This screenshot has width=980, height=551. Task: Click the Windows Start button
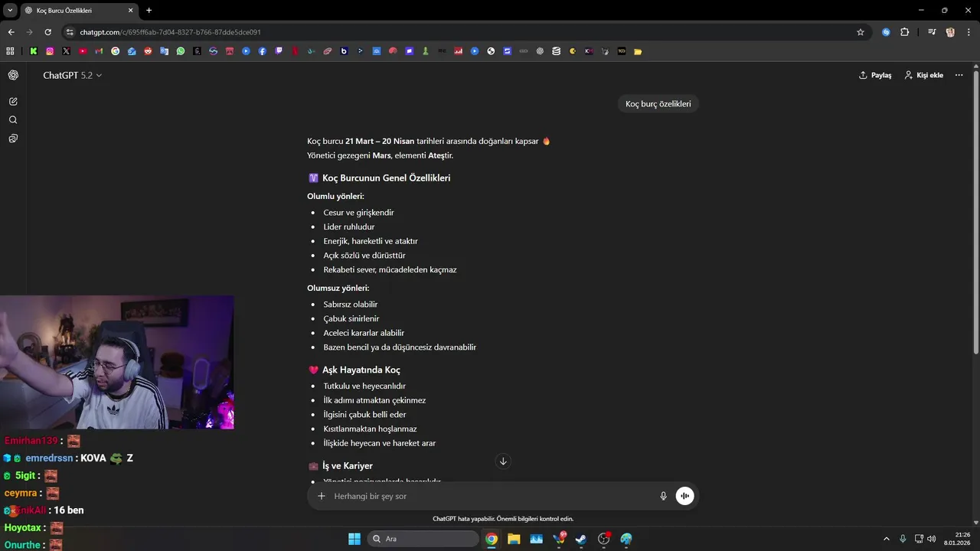[x=354, y=539]
